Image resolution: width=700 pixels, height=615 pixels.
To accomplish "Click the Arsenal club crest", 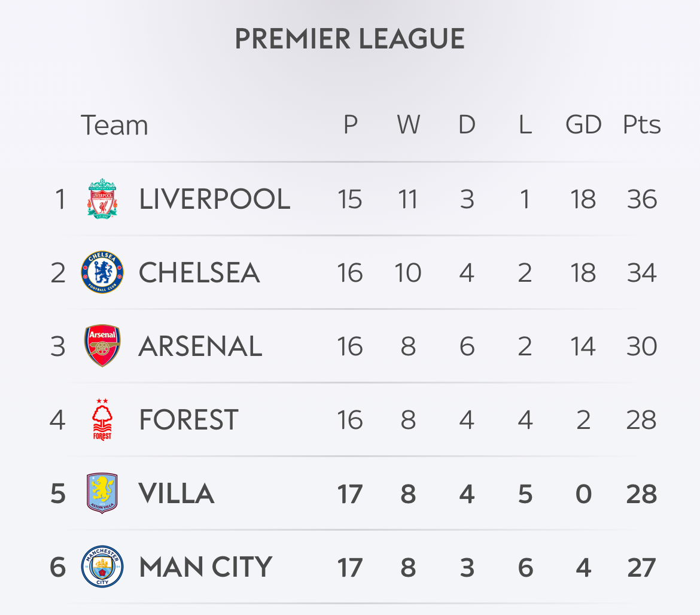I will pyautogui.click(x=102, y=346).
